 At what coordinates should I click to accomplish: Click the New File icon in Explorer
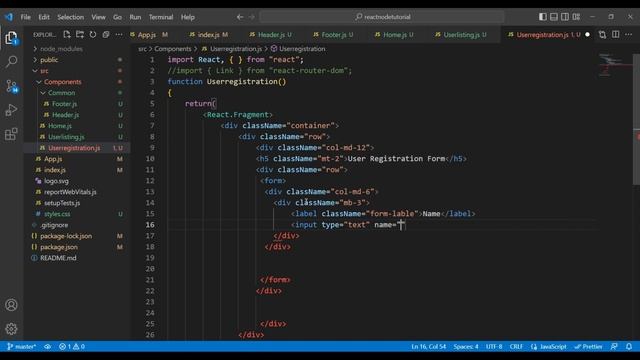(x=67, y=35)
